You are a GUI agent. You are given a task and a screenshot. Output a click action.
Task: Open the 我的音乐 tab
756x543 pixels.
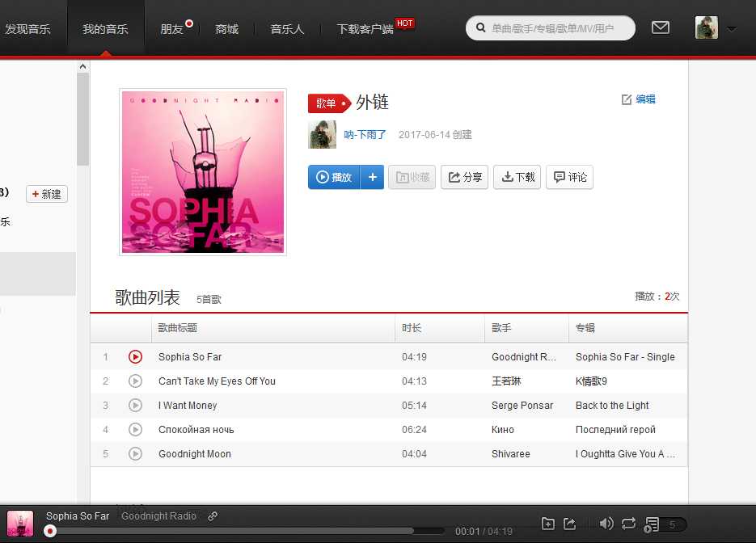pos(106,29)
